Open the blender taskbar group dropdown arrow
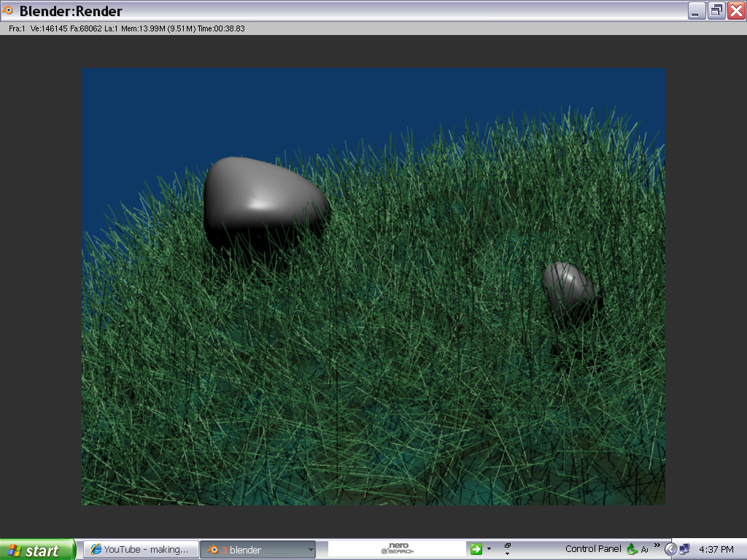 coord(311,550)
